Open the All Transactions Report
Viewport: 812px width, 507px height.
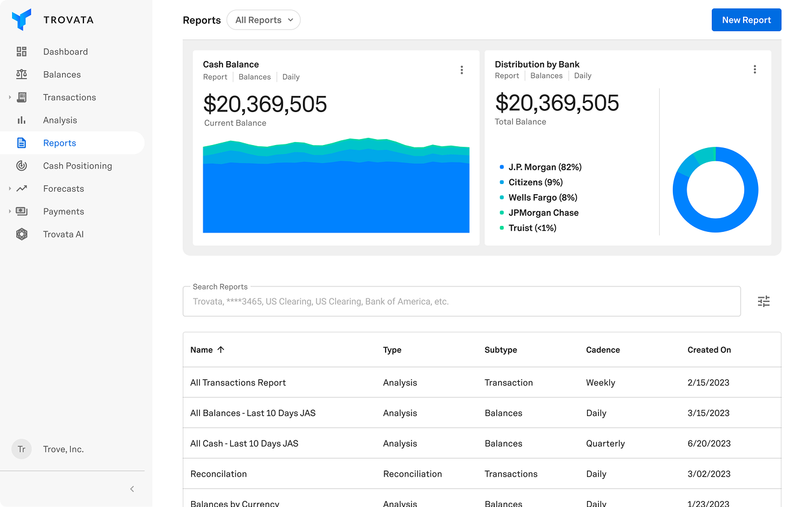[238, 382]
